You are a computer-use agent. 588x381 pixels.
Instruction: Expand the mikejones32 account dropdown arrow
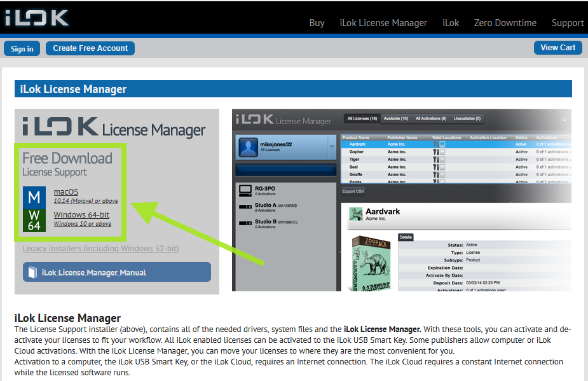[332, 147]
